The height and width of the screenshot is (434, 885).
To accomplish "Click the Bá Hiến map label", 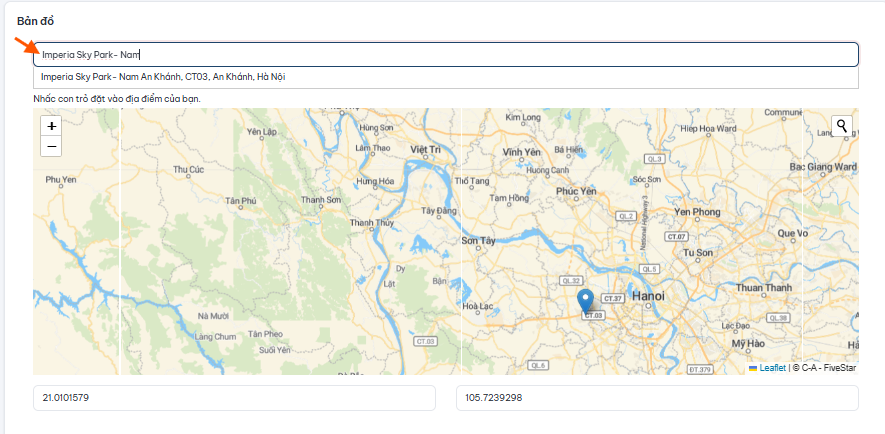I will 568,150.
